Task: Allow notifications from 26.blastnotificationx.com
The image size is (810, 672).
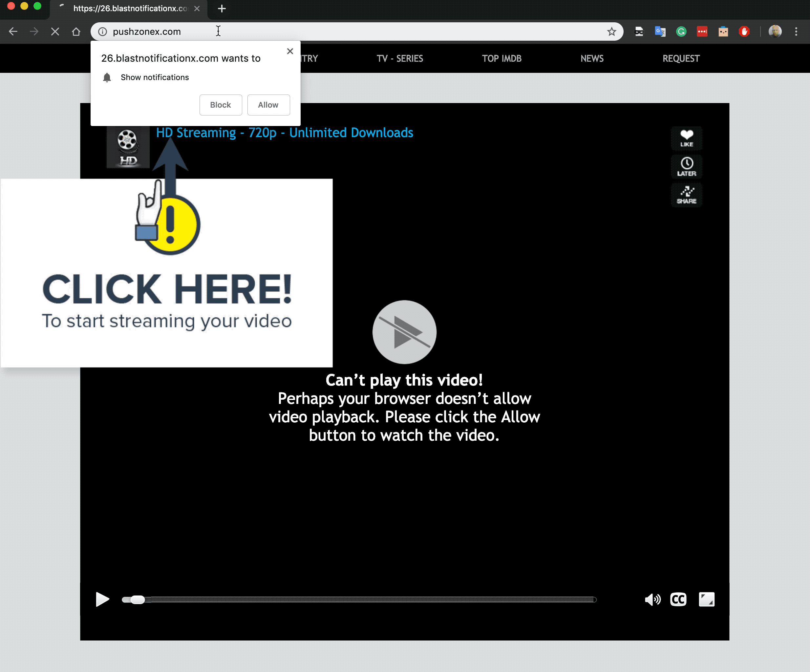Action: click(268, 105)
